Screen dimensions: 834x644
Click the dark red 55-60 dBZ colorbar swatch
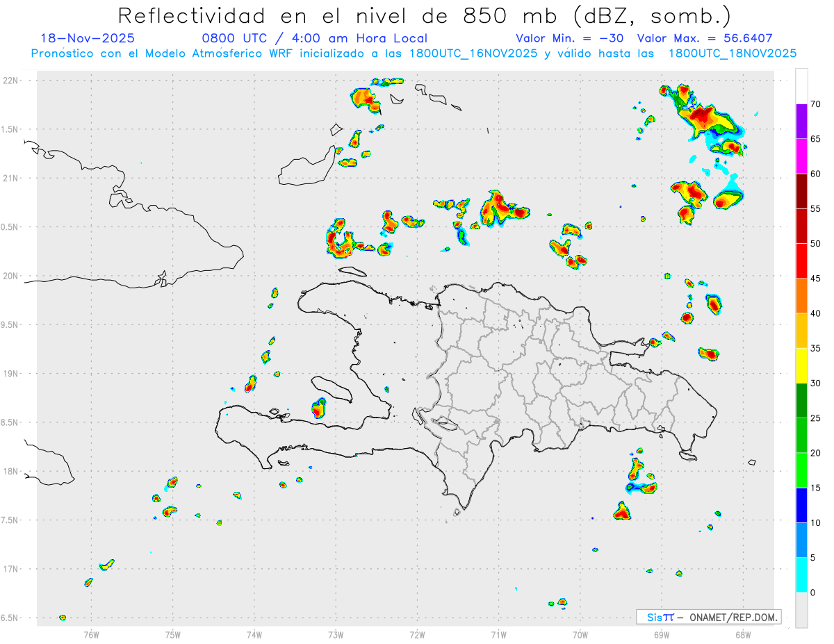point(801,191)
